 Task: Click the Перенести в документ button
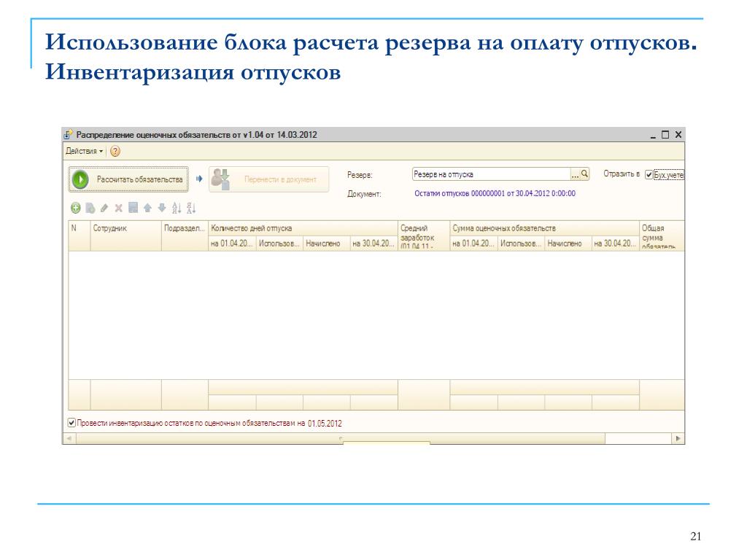coord(268,179)
